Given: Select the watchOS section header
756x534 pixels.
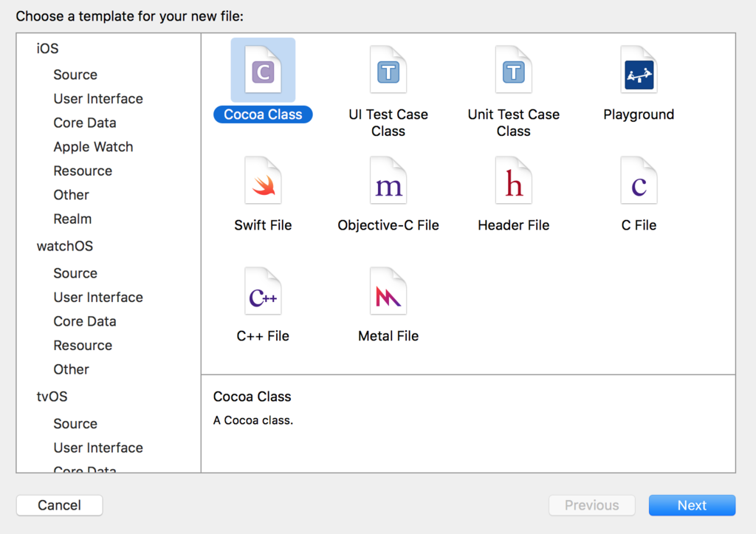Looking at the screenshot, I should pyautogui.click(x=65, y=246).
